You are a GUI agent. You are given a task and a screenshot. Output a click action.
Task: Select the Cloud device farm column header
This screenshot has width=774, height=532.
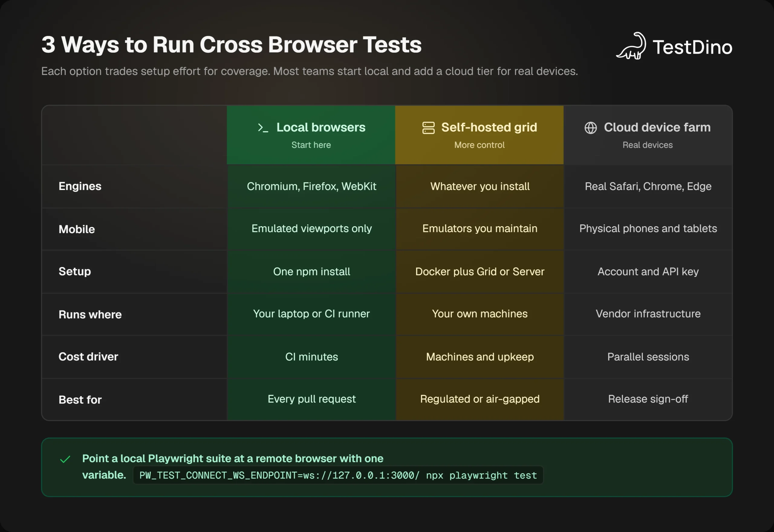648,135
